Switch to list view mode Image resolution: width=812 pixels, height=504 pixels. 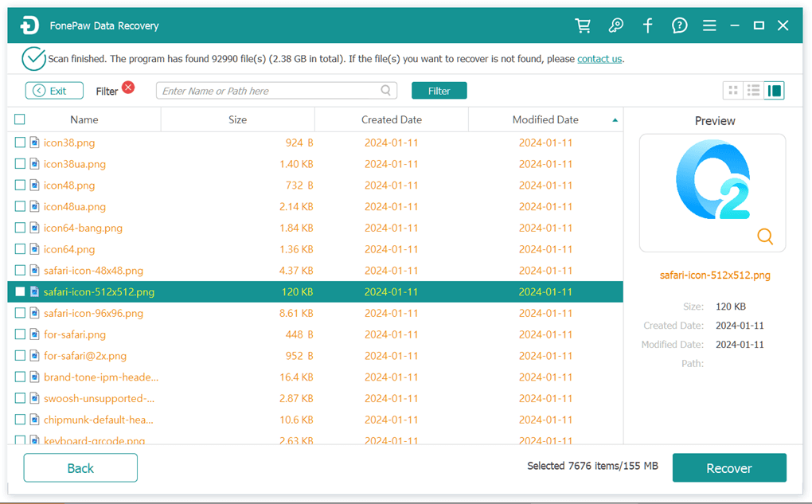(752, 90)
